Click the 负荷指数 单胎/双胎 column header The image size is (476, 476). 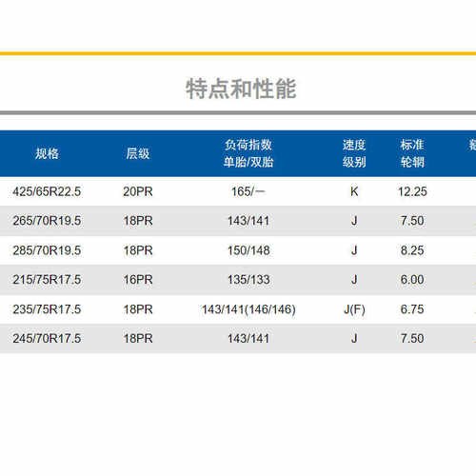point(248,153)
